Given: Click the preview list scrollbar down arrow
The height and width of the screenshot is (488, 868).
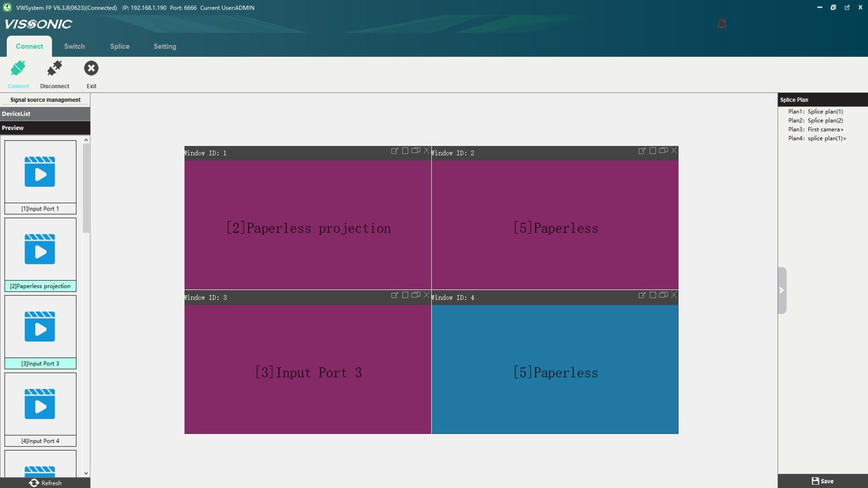Looking at the screenshot, I should (x=86, y=473).
